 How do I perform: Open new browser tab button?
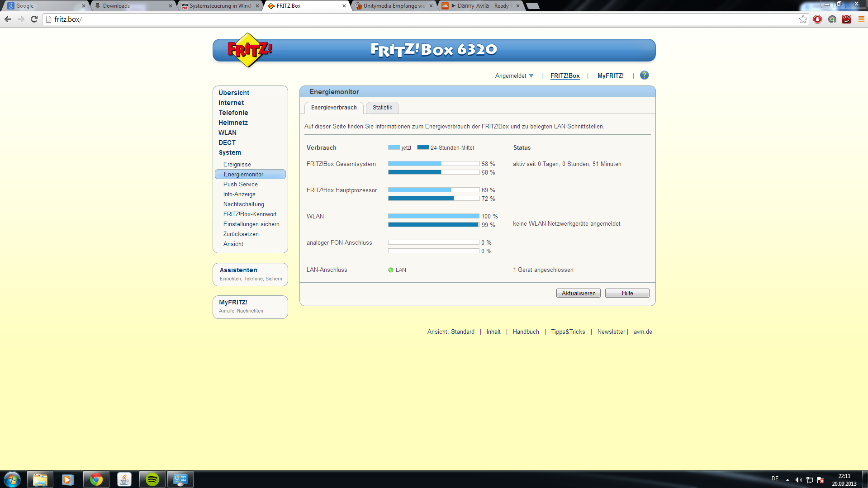[533, 6]
